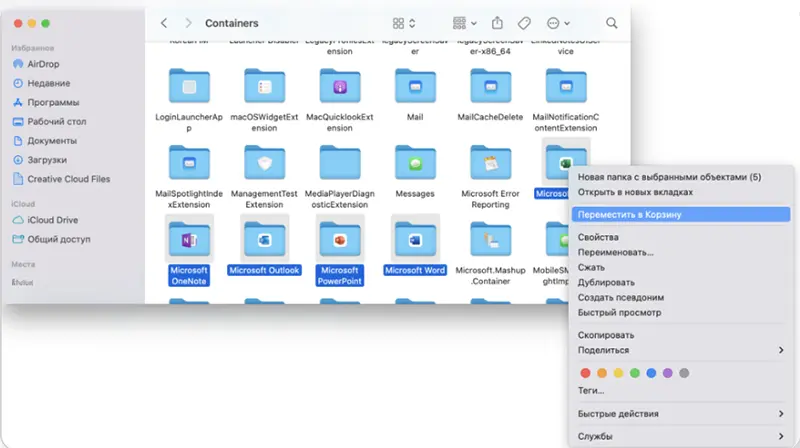Select the Microsoft Outlook folder icon
Image resolution: width=800 pixels, height=448 pixels.
click(x=264, y=239)
